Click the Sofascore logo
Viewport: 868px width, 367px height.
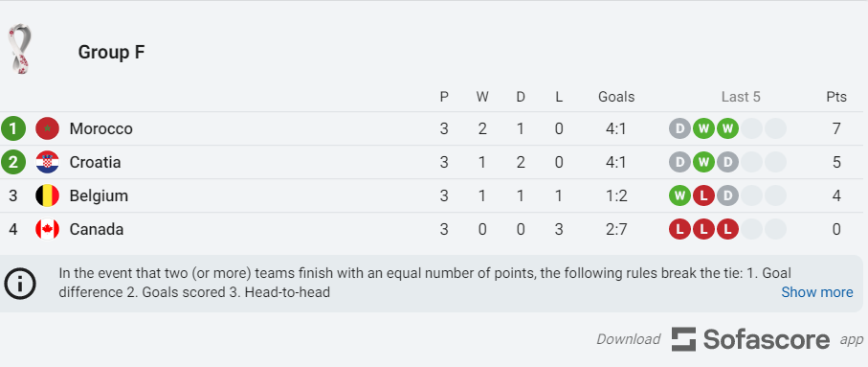(x=750, y=338)
